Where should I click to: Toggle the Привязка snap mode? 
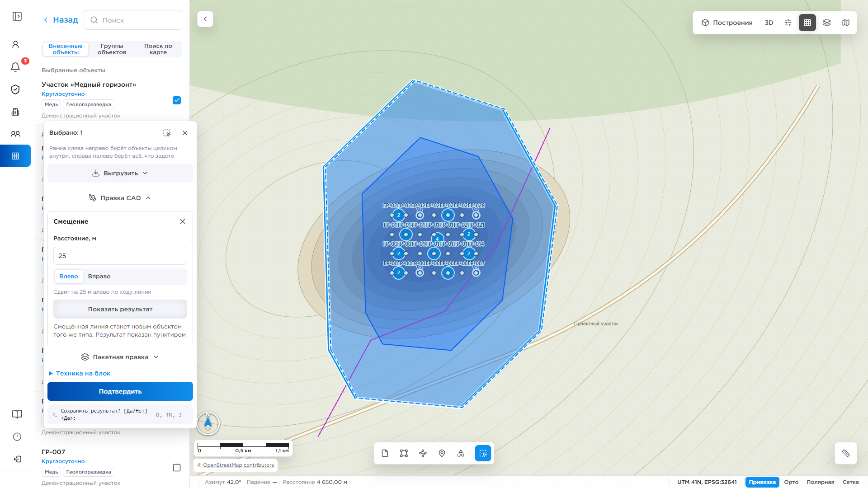point(762,482)
